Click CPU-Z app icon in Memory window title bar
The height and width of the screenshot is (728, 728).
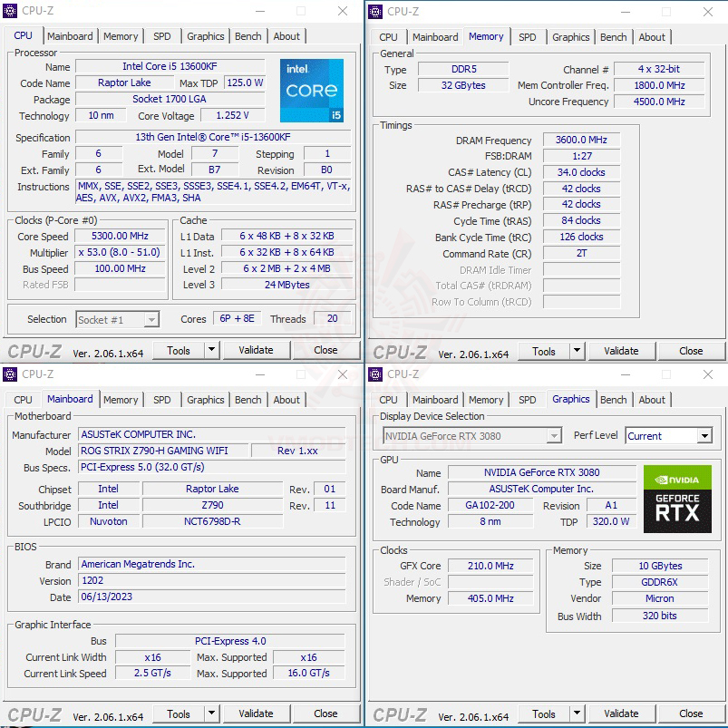(x=375, y=11)
